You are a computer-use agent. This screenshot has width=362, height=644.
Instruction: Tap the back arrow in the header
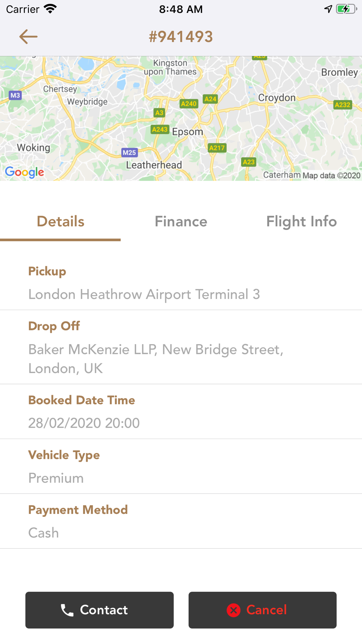pyautogui.click(x=28, y=37)
